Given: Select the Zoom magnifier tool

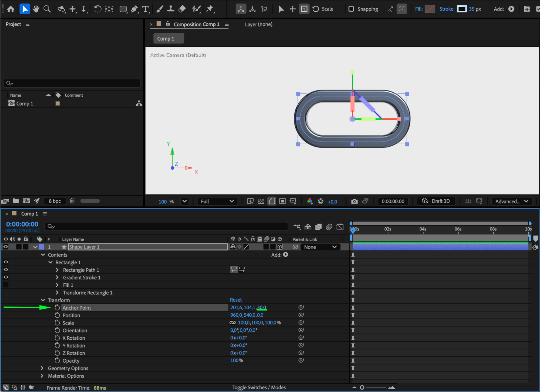Looking at the screenshot, I should coord(47,9).
